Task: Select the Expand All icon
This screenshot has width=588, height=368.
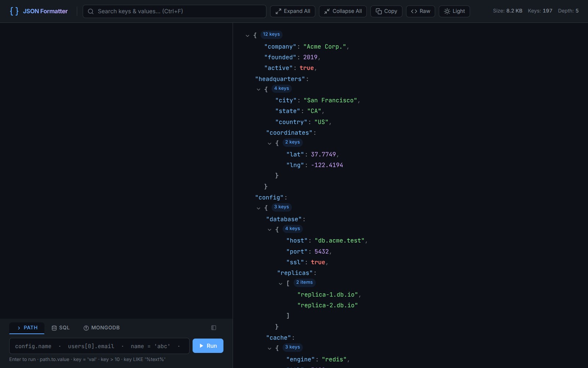Action: (278, 11)
